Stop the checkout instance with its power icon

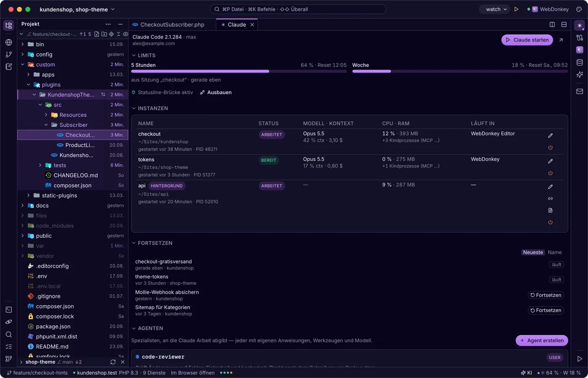(550, 147)
